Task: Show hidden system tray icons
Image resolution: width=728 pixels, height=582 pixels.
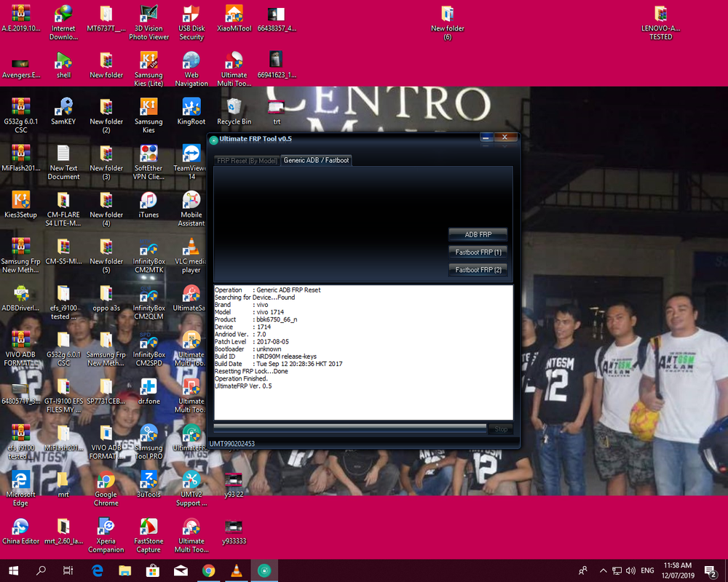Action: [603, 570]
